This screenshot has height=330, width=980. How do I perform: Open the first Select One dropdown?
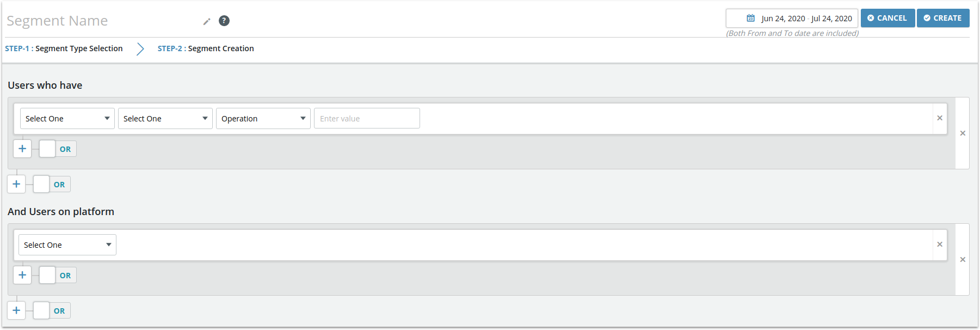point(67,118)
